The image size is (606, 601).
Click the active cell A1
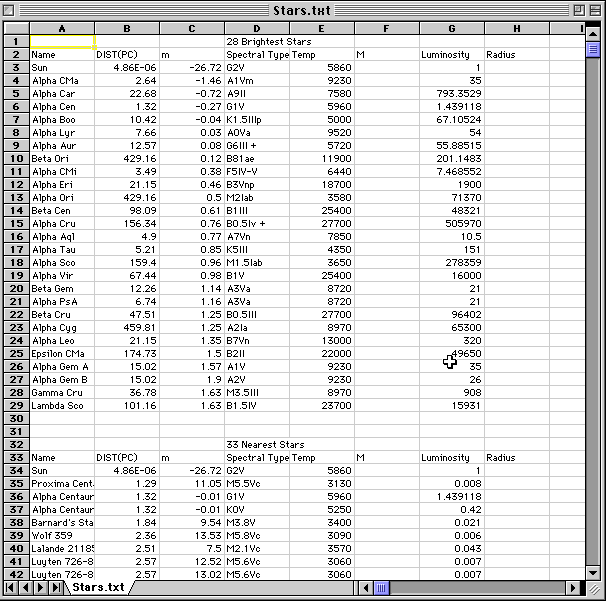point(62,42)
